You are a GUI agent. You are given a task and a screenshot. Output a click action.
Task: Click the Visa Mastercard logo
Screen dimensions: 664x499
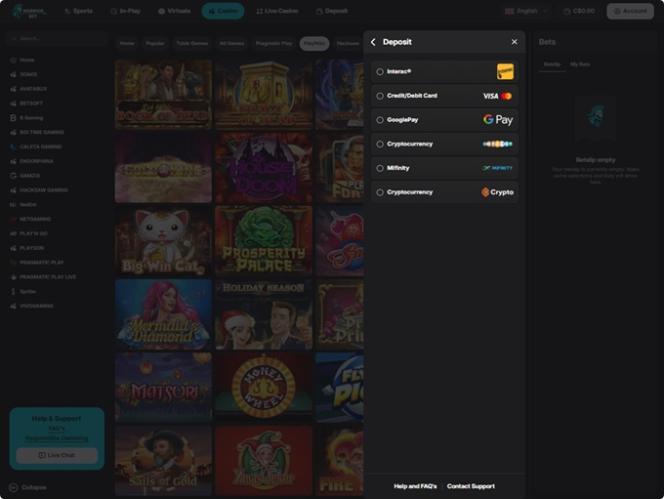(x=498, y=96)
